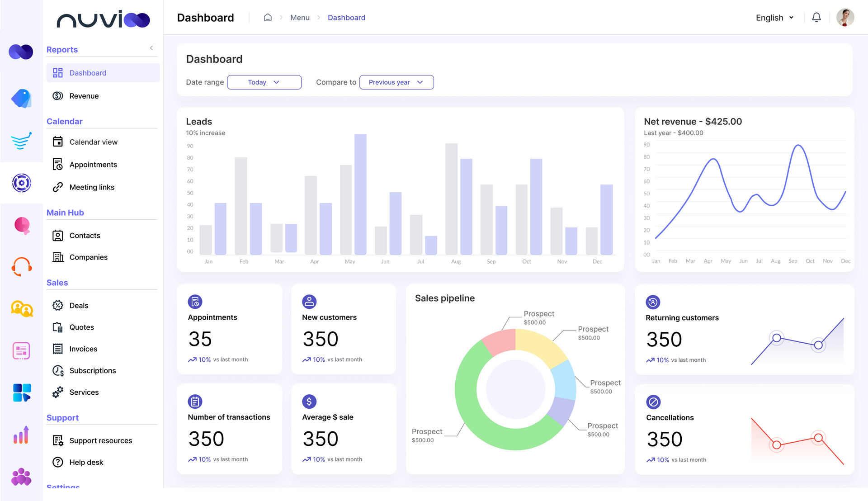The height and width of the screenshot is (501, 868).
Task: Open the Appointments item in the Calendar section
Action: 93,164
